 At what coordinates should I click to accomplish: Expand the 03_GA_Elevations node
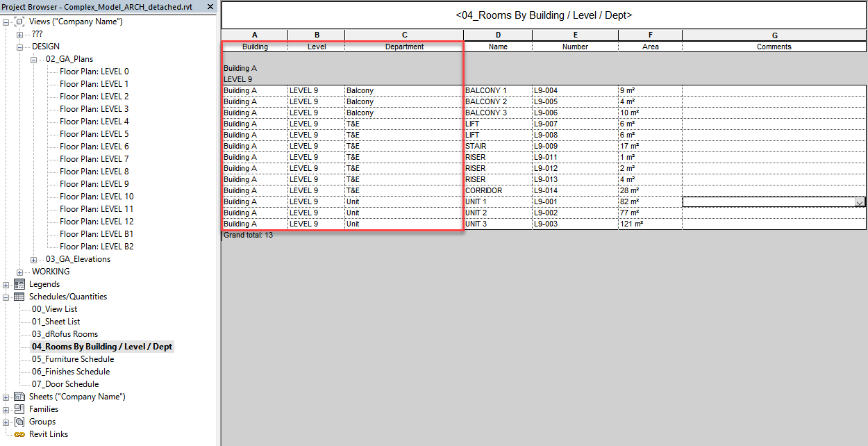coord(34,259)
